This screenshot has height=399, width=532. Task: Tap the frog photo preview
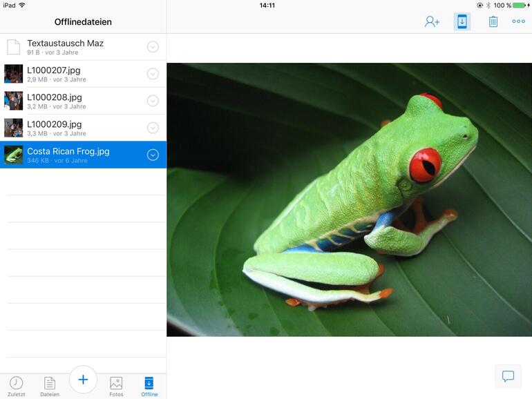point(350,199)
